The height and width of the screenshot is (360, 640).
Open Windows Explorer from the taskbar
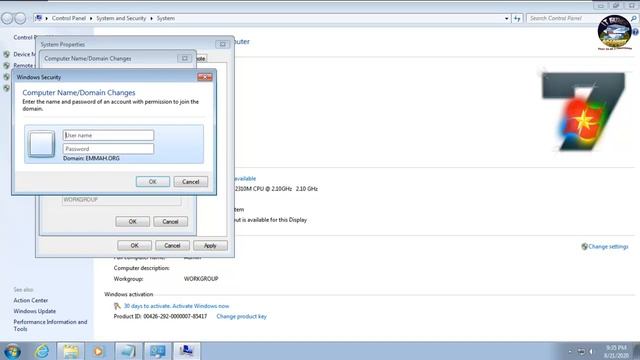[x=71, y=351]
